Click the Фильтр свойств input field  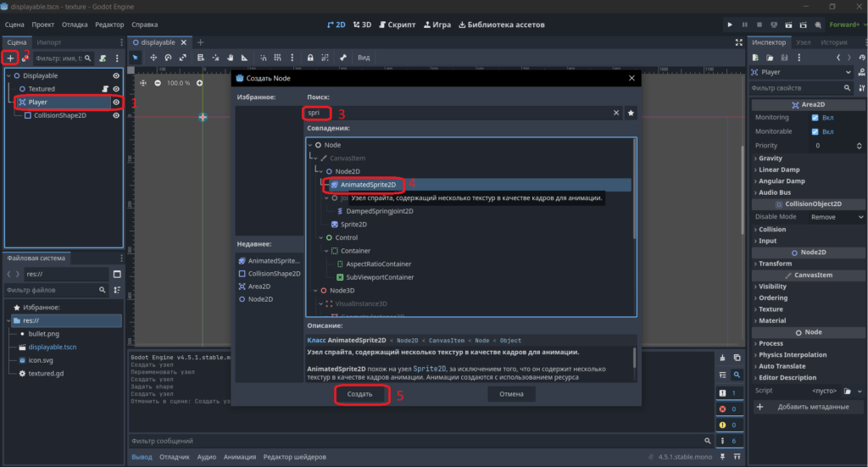click(x=802, y=88)
